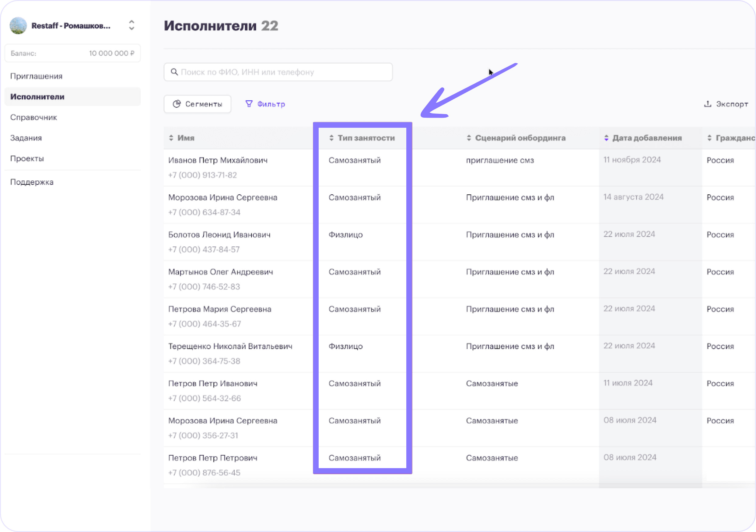Open the Поддержка link
Image resolution: width=756 pixels, height=532 pixels.
(32, 182)
